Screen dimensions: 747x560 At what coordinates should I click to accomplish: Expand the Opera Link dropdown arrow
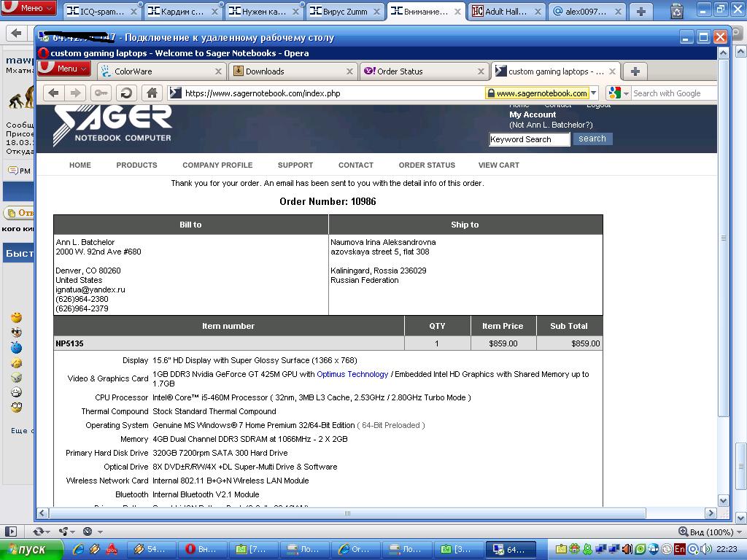[x=49, y=532]
